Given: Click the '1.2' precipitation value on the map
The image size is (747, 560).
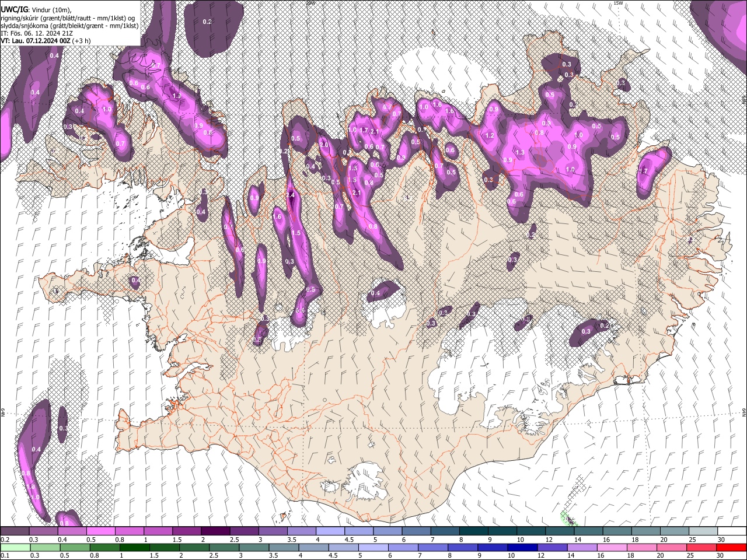Looking at the screenshot, I should tap(490, 135).
